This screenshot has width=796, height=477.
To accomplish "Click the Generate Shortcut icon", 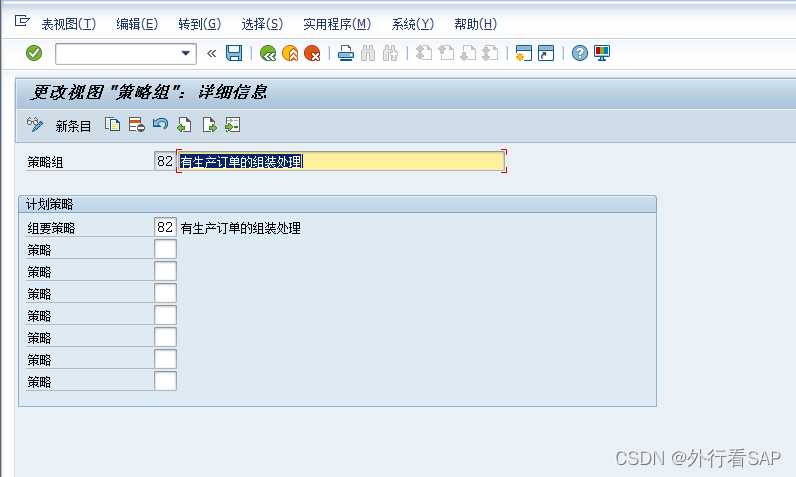I will [x=546, y=53].
